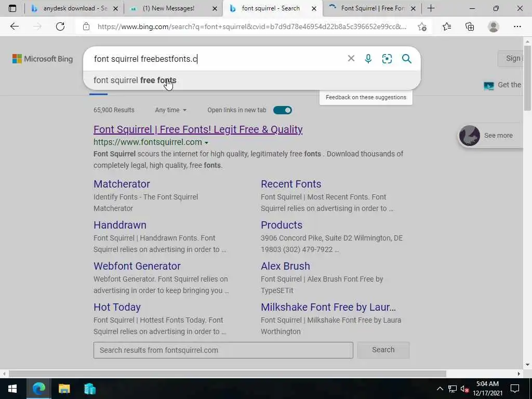This screenshot has height=399, width=532.
Task: Open Milkshake Font Free sitelink
Action: click(x=328, y=307)
